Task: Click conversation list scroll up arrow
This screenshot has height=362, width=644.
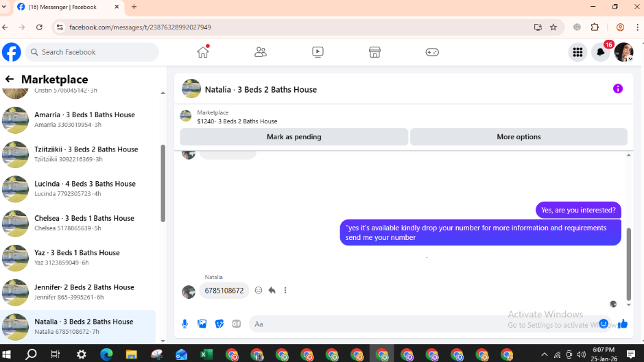Action: [163, 93]
